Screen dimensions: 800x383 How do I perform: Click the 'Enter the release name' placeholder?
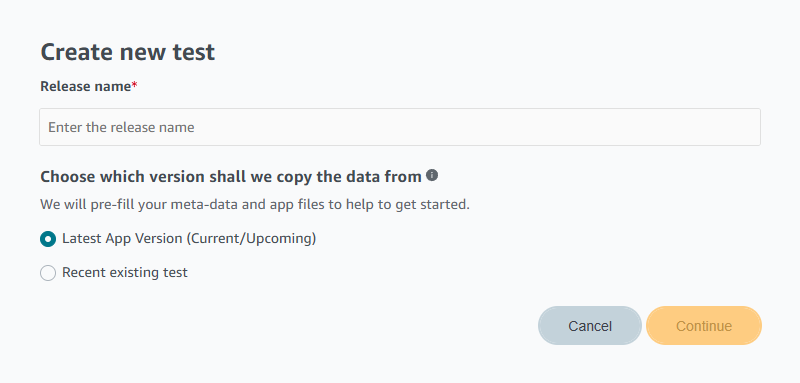121,127
